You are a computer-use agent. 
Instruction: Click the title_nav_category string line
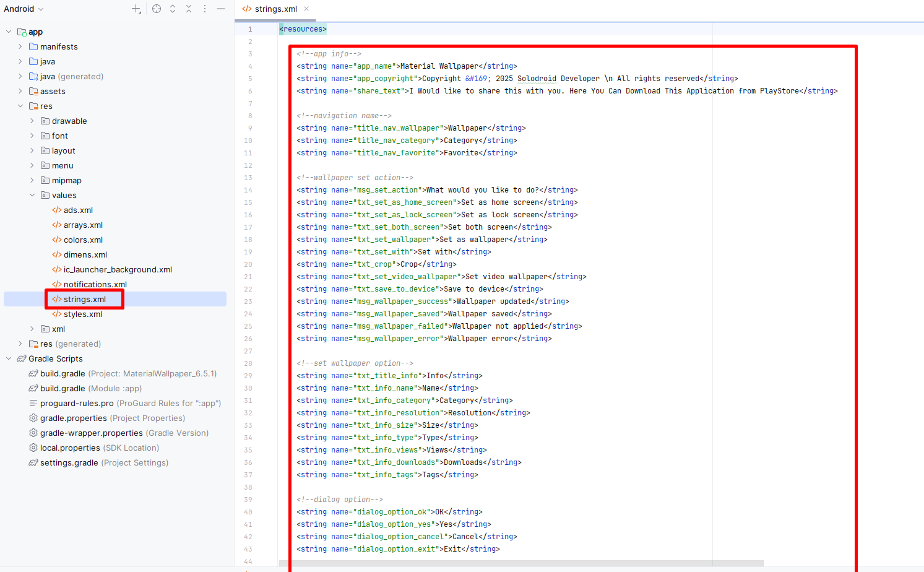(x=407, y=141)
